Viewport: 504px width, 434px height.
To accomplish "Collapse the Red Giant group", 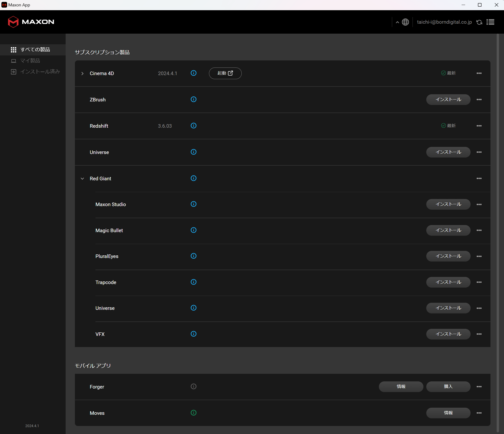I will [x=82, y=178].
